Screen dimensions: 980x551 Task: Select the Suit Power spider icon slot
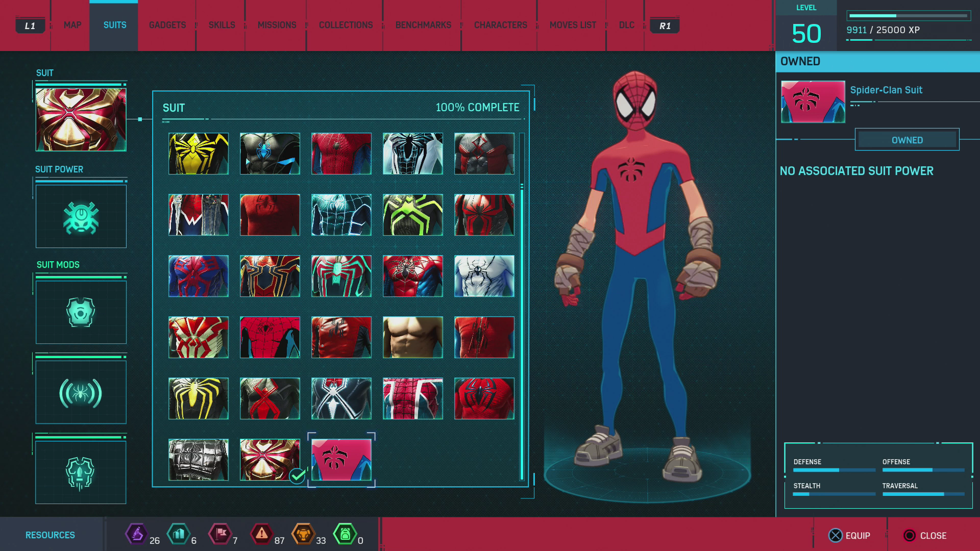click(81, 217)
